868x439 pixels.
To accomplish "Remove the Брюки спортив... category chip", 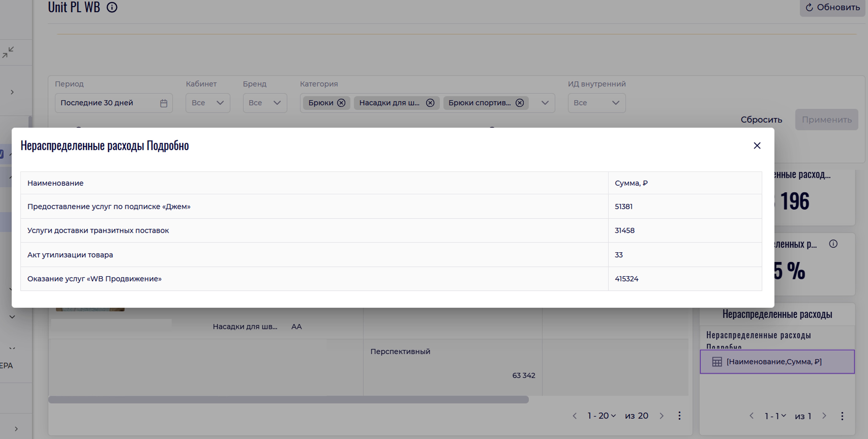I will click(x=520, y=103).
